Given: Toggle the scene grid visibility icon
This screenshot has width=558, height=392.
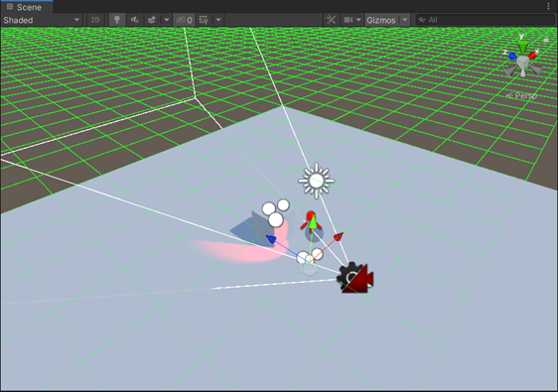Looking at the screenshot, I should pos(204,20).
